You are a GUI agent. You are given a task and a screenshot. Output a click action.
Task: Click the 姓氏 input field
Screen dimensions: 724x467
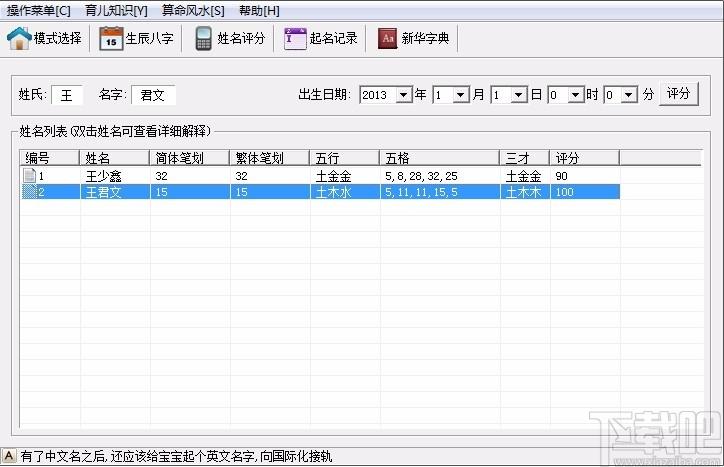67,95
